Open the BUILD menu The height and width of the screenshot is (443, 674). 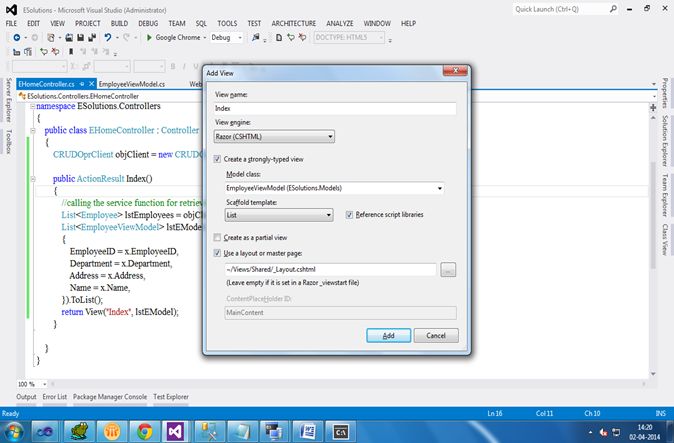pyautogui.click(x=119, y=24)
